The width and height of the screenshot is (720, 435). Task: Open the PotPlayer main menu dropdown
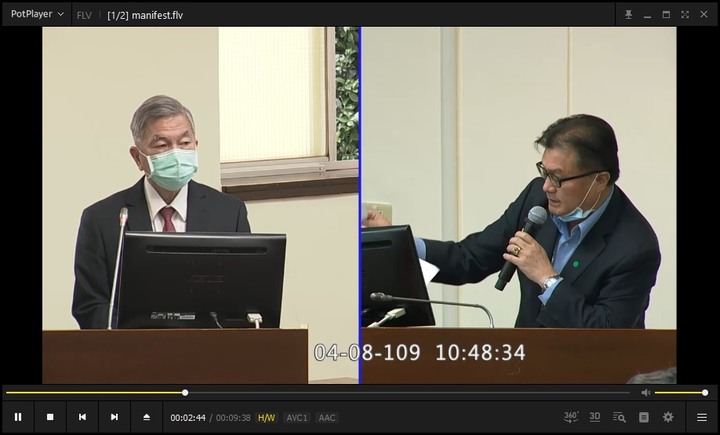coord(37,14)
